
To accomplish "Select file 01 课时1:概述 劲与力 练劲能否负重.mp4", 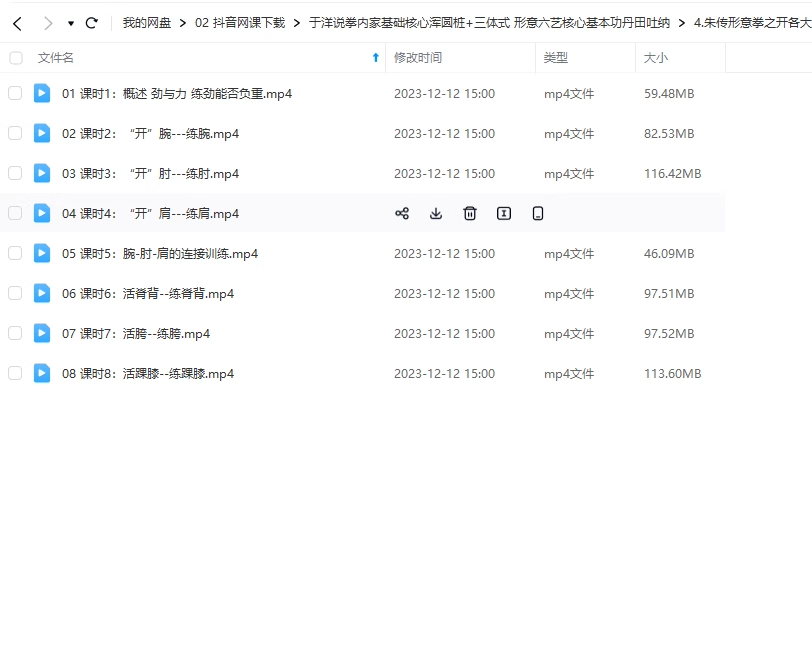I will (177, 94).
